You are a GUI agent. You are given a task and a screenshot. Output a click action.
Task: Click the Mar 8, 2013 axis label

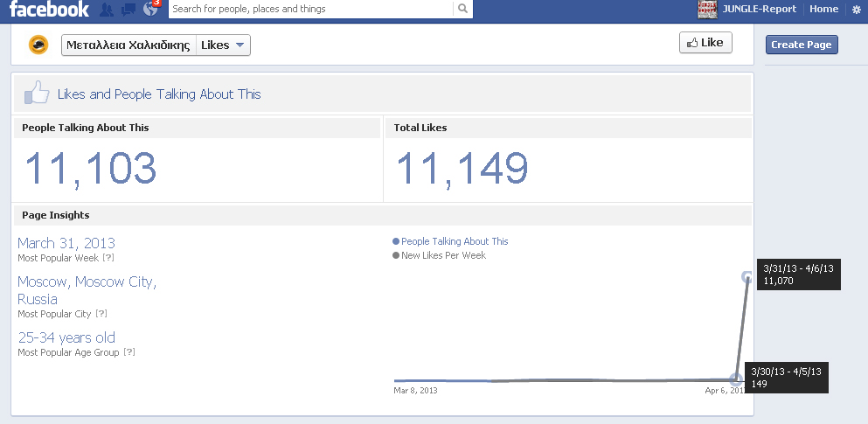[x=416, y=390]
